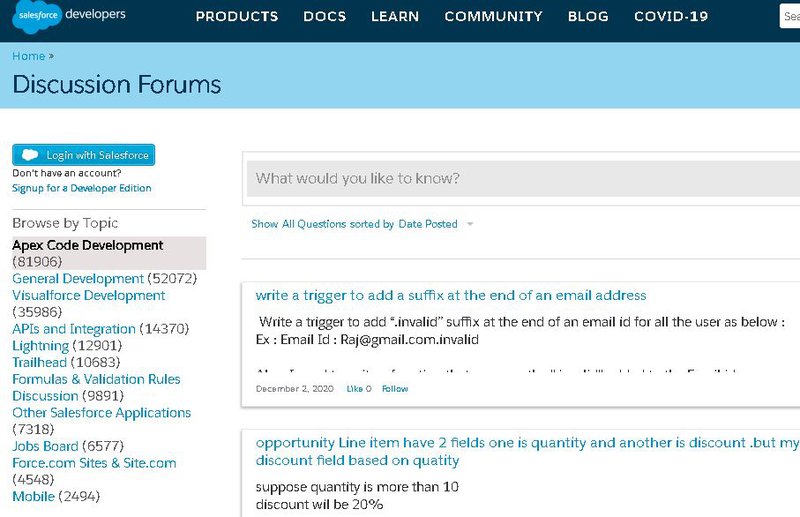Open the DOCS menu
This screenshot has width=800, height=517.
324,16
